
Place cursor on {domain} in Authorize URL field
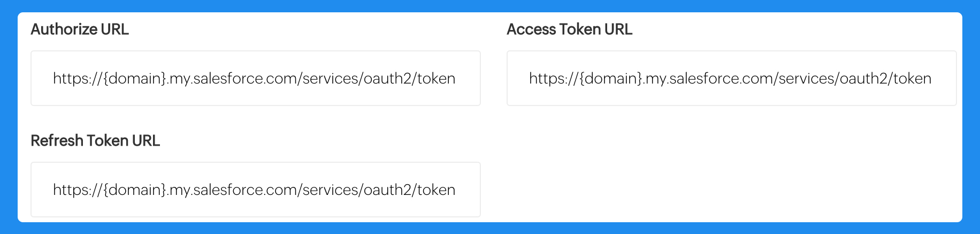point(134,79)
